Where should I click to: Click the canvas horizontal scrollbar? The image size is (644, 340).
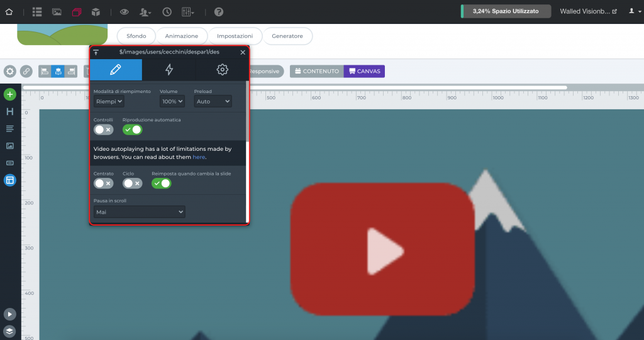point(295,87)
